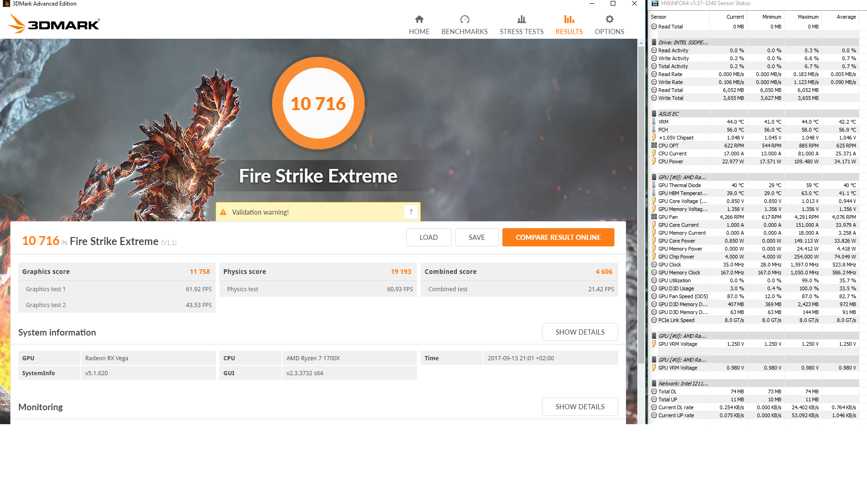
Task: Click the 3DMark logo
Action: [x=54, y=23]
